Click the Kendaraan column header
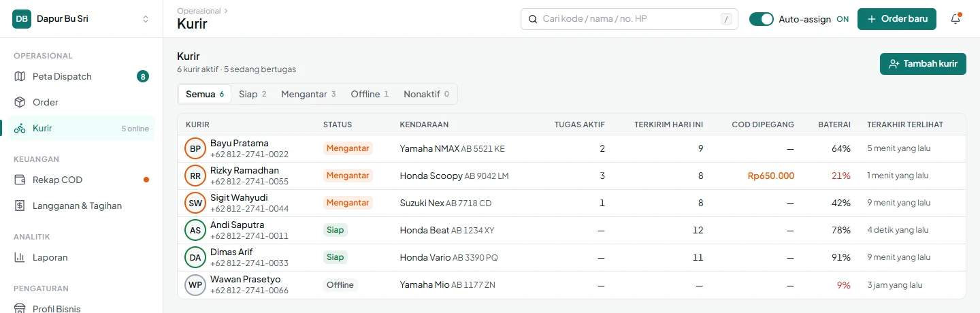The width and height of the screenshot is (980, 313). click(424, 125)
